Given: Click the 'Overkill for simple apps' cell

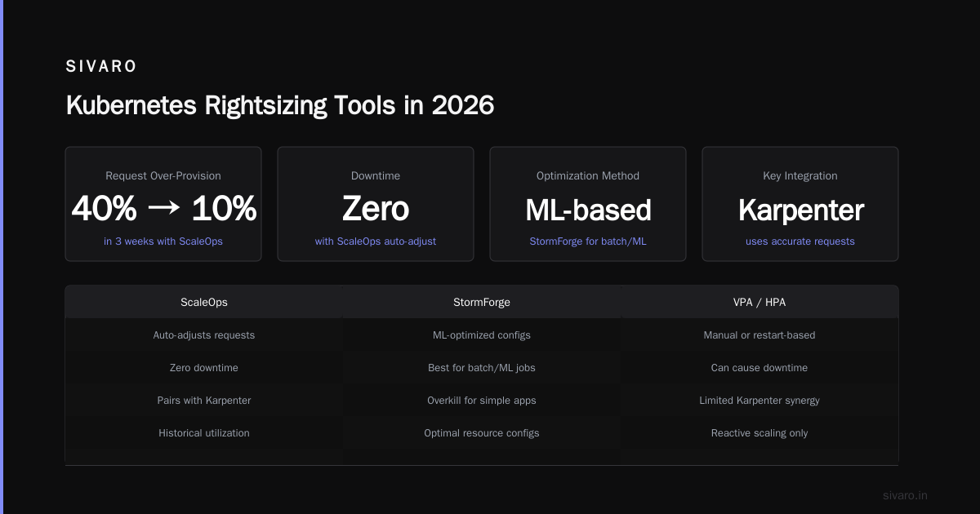Looking at the screenshot, I should (482, 400).
